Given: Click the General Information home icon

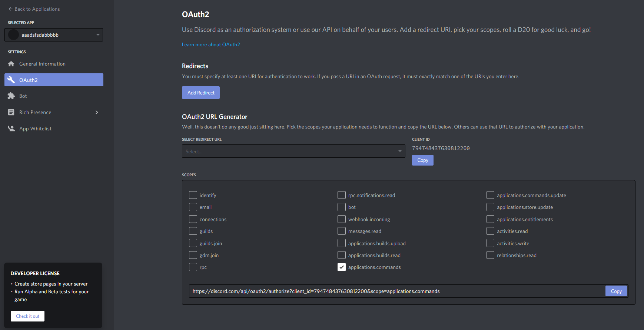Looking at the screenshot, I should 11,64.
